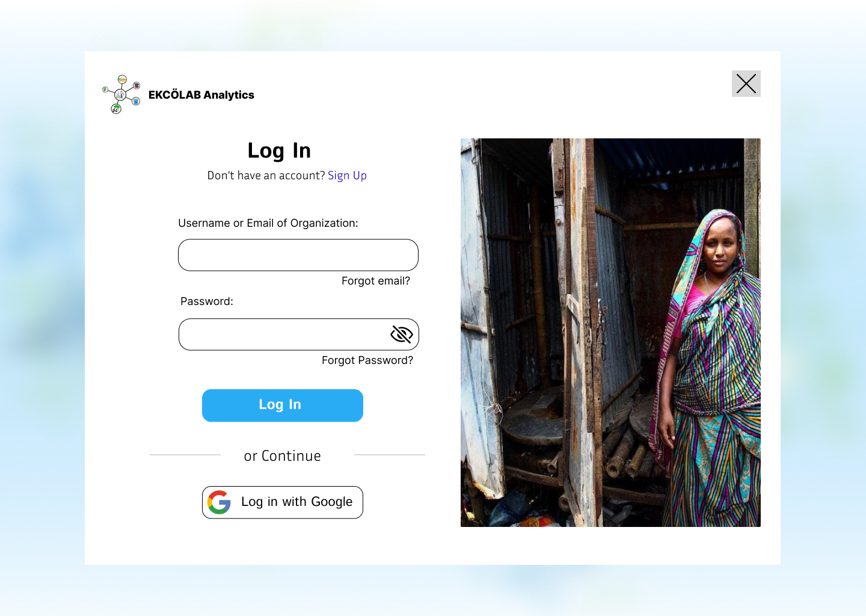Click the or Continue separator text
This screenshot has height=616, width=866.
point(283,456)
